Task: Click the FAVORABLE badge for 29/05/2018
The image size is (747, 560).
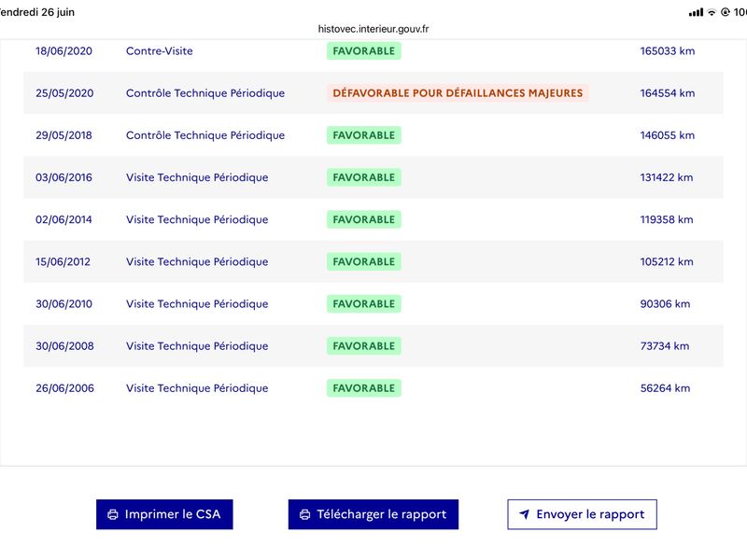Action: point(364,135)
